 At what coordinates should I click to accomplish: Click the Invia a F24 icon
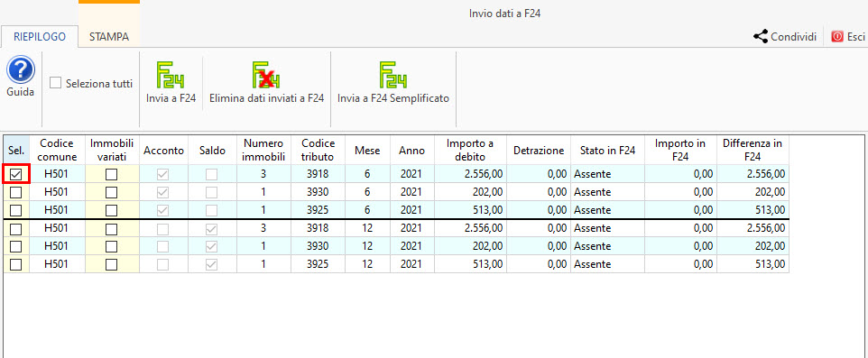coord(171,75)
